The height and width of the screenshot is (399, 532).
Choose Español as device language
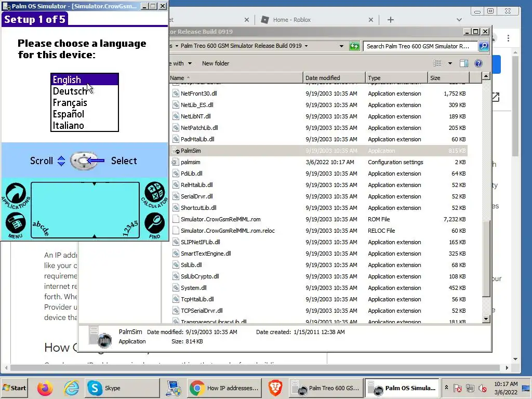point(85,114)
